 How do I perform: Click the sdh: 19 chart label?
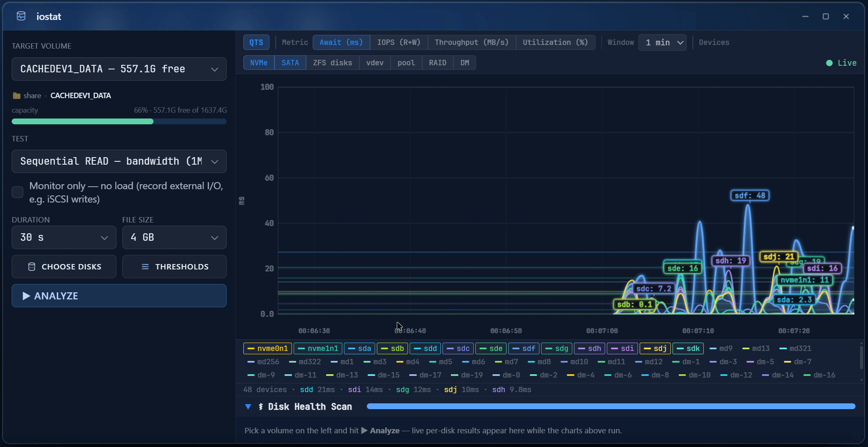(731, 261)
